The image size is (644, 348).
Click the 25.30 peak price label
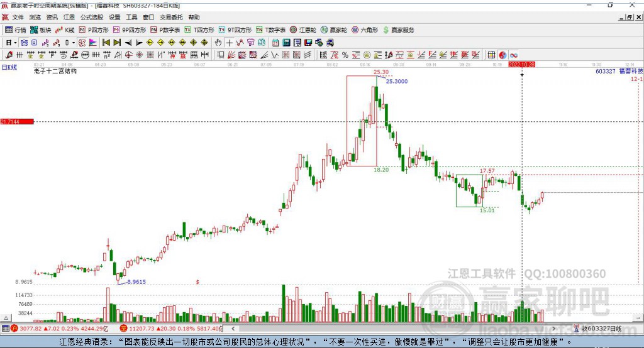(x=380, y=72)
